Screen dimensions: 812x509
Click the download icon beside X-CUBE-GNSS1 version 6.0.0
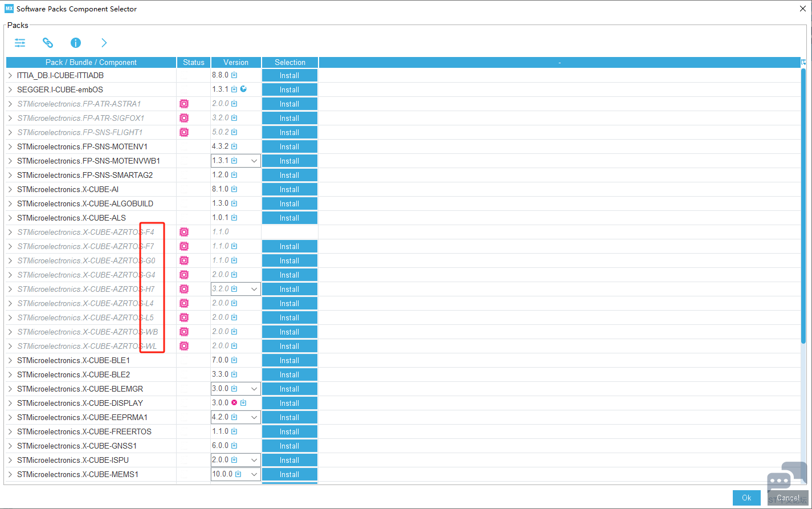(x=234, y=446)
